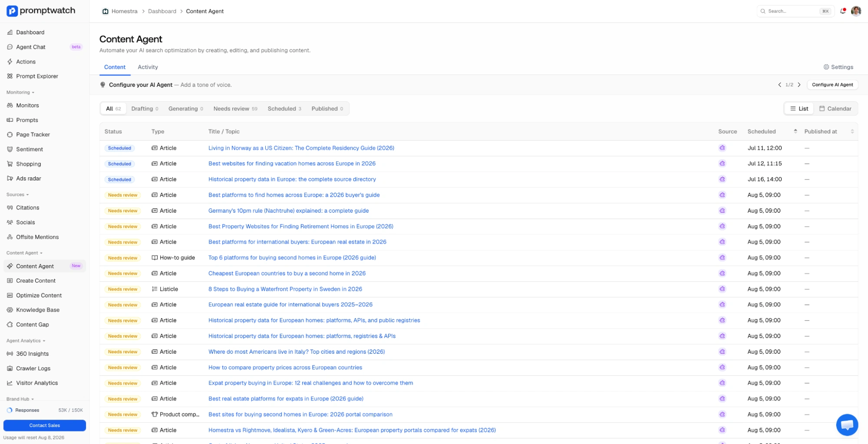Click the top search field
This screenshot has height=444, width=868.
coord(795,11)
